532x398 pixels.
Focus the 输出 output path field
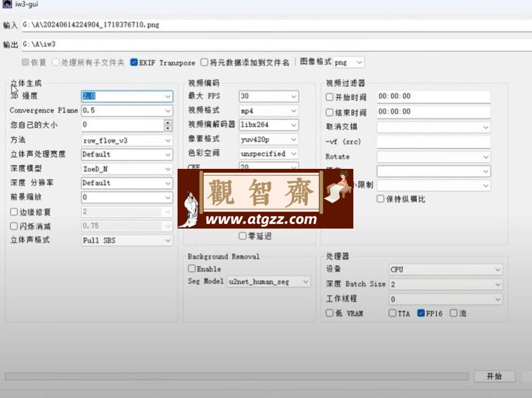click(x=277, y=44)
